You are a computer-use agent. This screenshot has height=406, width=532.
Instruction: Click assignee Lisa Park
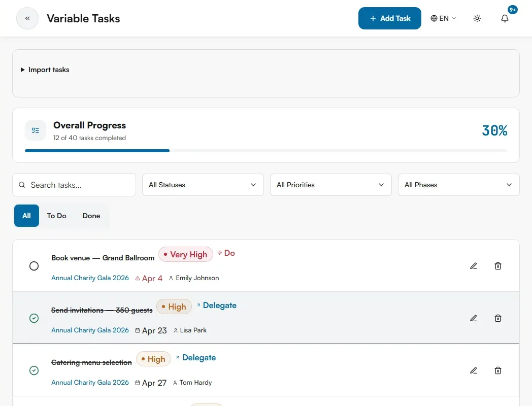pos(193,330)
